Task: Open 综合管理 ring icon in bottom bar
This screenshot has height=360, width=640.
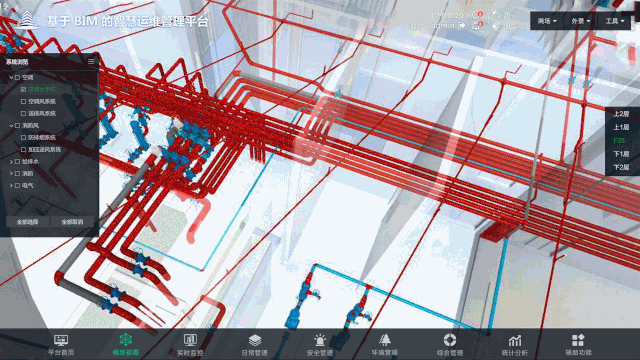Action: click(x=449, y=340)
